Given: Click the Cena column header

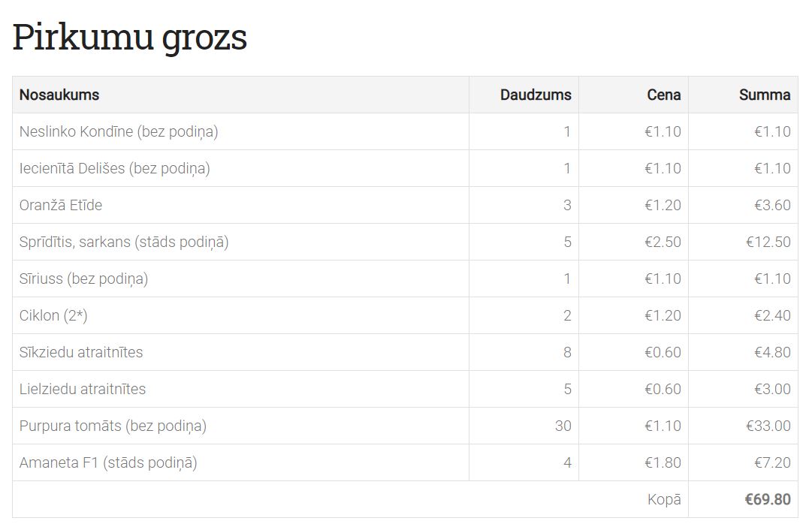Looking at the screenshot, I should pos(664,95).
